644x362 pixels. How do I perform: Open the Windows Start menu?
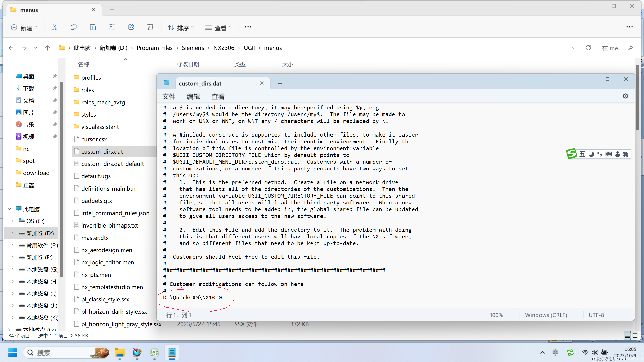pyautogui.click(x=13, y=352)
